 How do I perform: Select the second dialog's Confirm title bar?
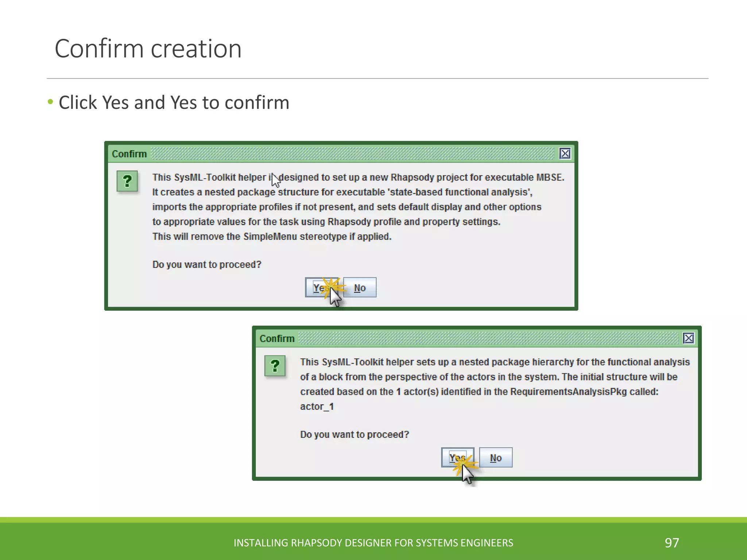(x=477, y=338)
